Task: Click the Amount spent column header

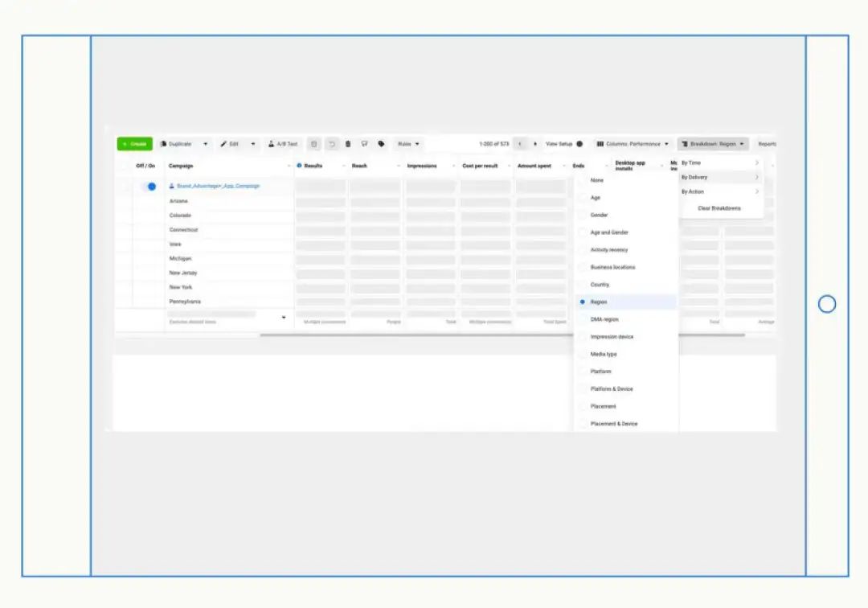Action: pyautogui.click(x=534, y=166)
